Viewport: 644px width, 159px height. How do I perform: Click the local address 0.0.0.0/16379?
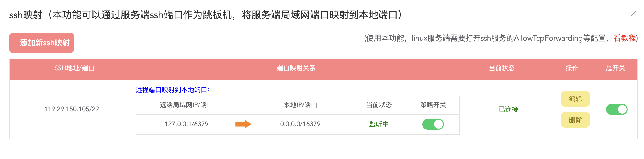point(300,124)
